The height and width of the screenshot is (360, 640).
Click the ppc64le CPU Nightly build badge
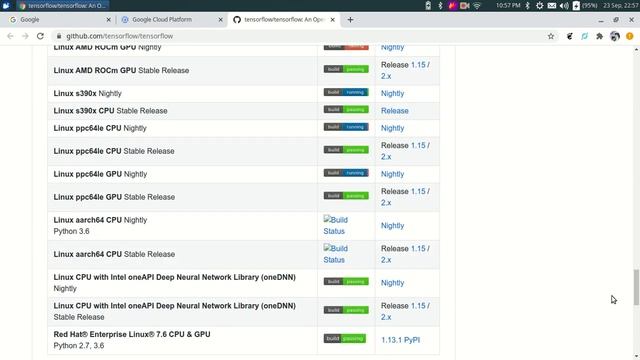(346, 127)
